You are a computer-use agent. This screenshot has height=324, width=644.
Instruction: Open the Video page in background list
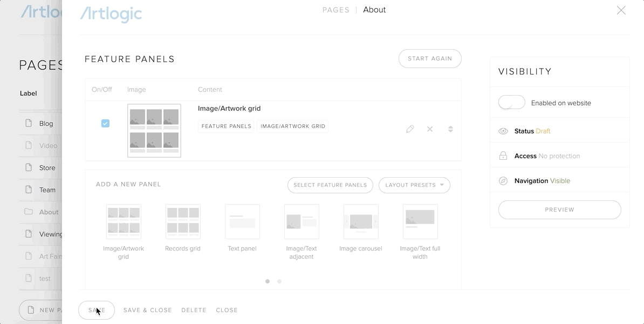point(48,146)
